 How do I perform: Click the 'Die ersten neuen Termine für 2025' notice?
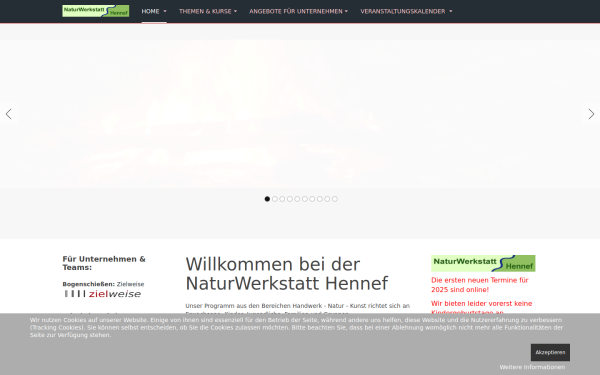tap(480, 285)
